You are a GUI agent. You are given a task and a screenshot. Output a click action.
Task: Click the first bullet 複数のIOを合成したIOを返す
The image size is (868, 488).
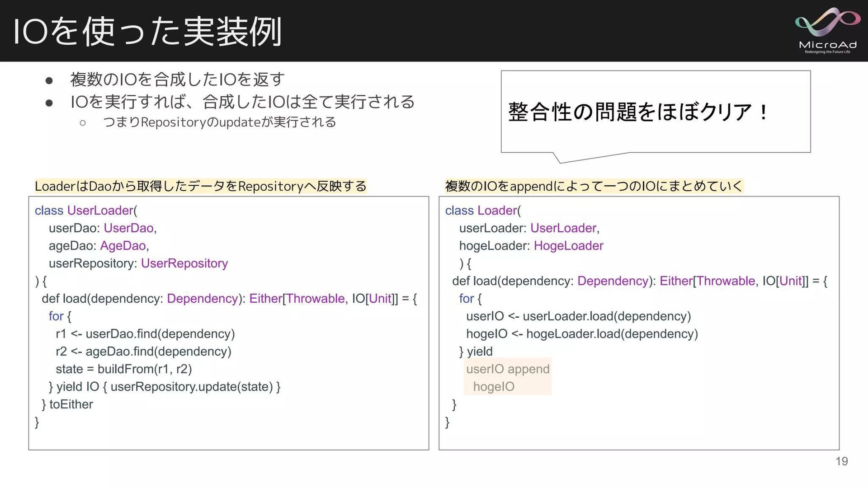click(177, 80)
